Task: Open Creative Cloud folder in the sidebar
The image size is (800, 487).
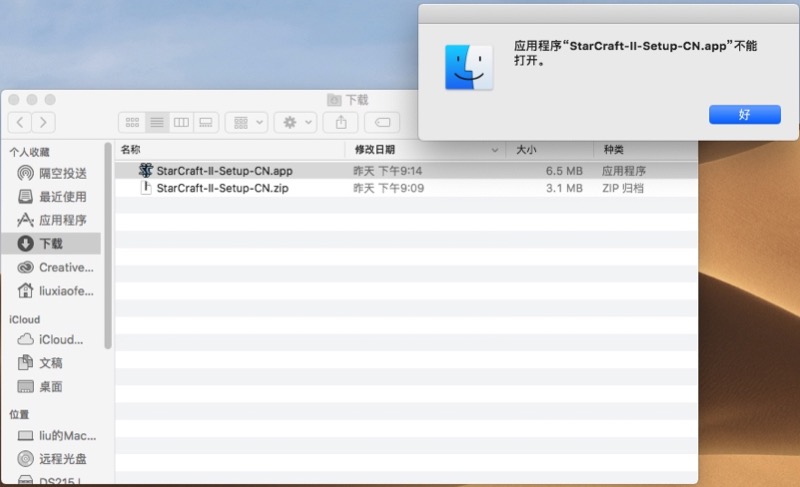Action: 52,267
